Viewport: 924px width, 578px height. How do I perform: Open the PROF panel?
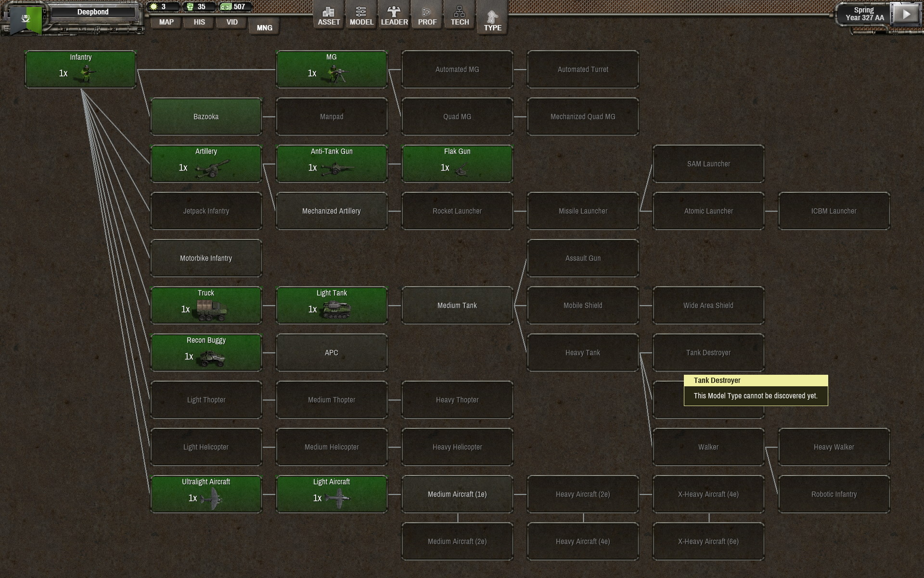pos(427,14)
